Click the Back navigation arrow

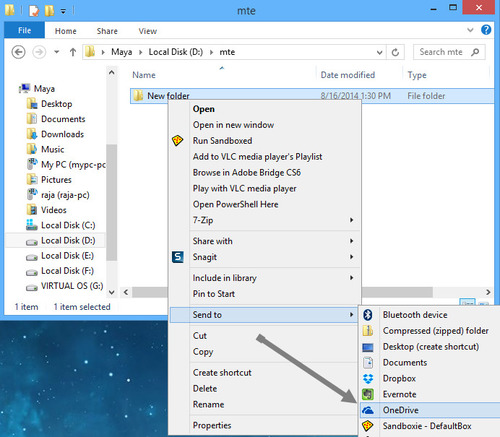[18, 52]
